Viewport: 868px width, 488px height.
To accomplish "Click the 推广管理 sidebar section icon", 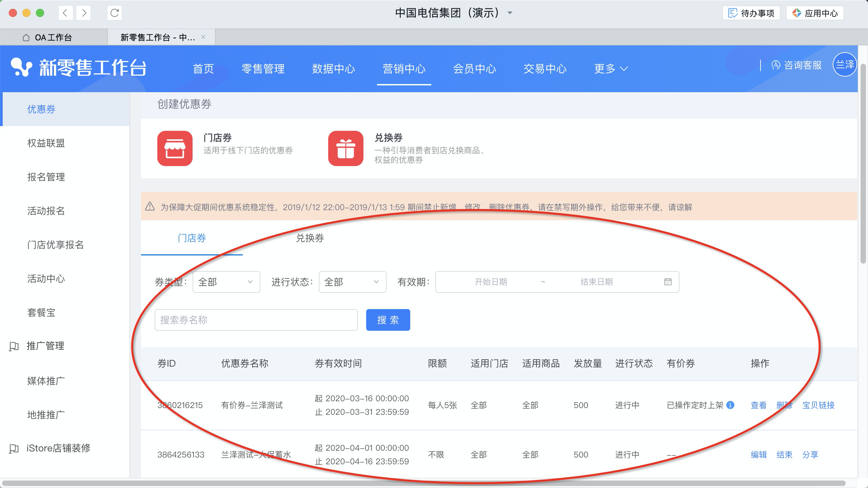I will [14, 346].
